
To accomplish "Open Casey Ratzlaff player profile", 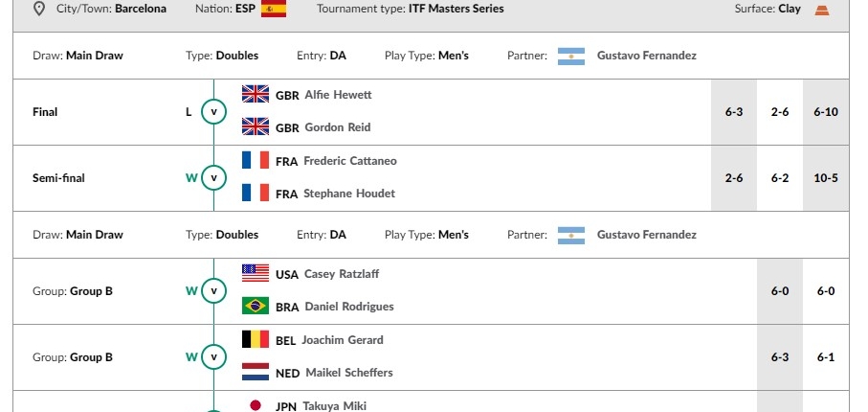I will (342, 274).
